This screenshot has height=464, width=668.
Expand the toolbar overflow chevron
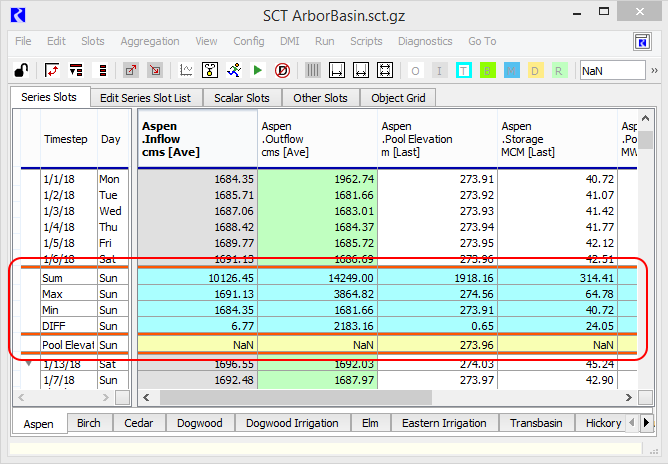point(654,71)
